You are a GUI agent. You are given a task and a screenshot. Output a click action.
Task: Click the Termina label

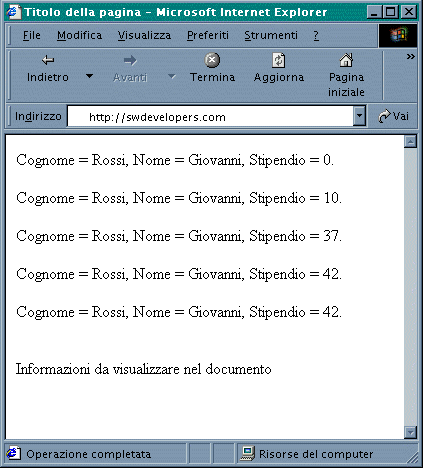click(212, 77)
